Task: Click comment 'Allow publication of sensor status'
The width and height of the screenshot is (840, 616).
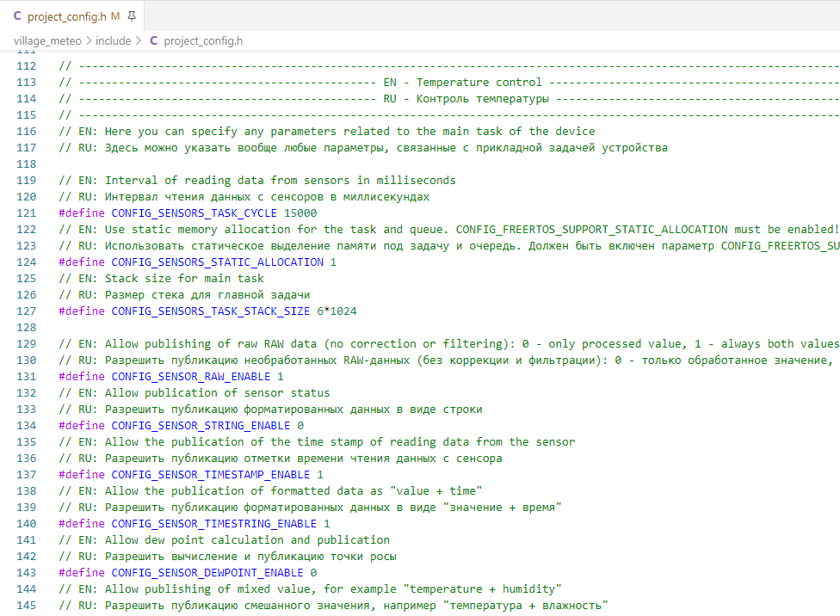Action: 218,393
